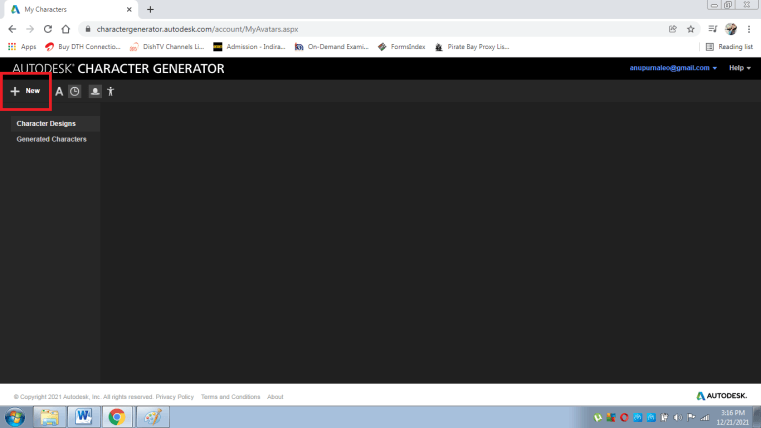This screenshot has width=761, height=428.
Task: Sort characters alphabetically with the A icon
Action: (59, 91)
